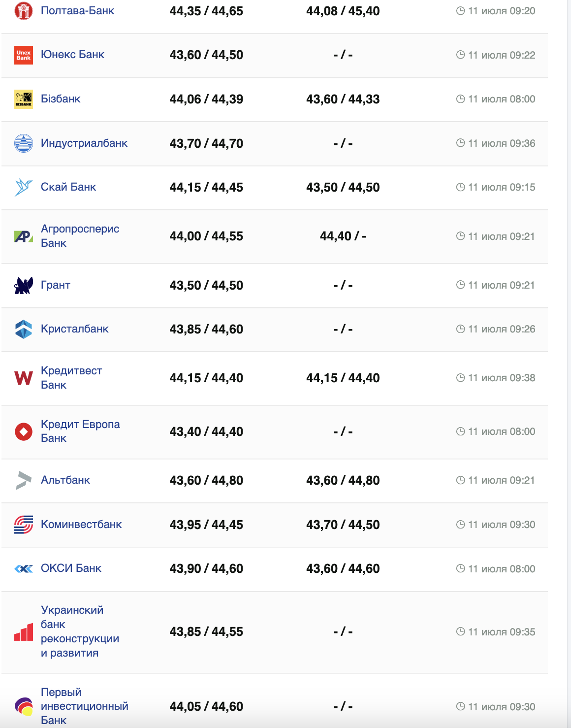
Task: Click the clock icon beside Бізбанк's update time
Action: pyautogui.click(x=460, y=99)
